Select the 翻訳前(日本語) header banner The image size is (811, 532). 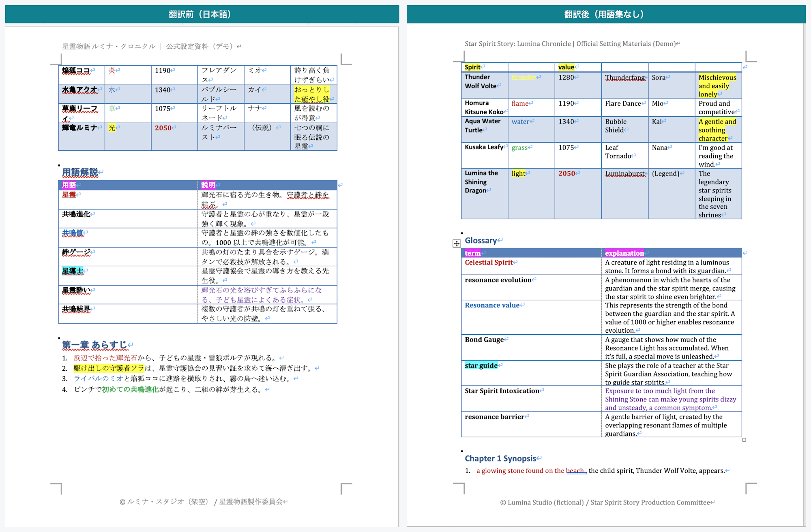point(202,14)
